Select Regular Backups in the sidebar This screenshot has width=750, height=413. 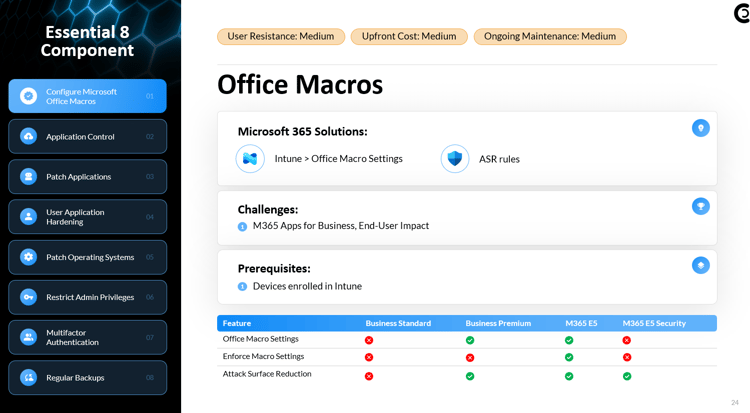88,378
